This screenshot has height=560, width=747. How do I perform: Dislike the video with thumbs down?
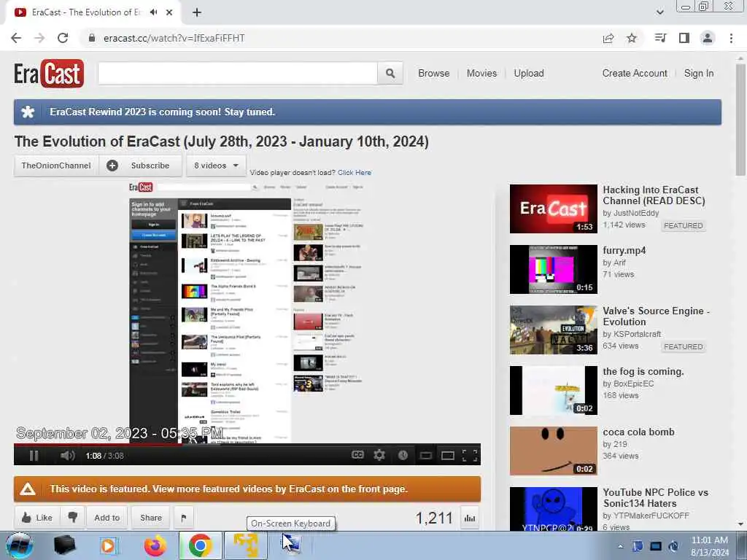pyautogui.click(x=73, y=518)
